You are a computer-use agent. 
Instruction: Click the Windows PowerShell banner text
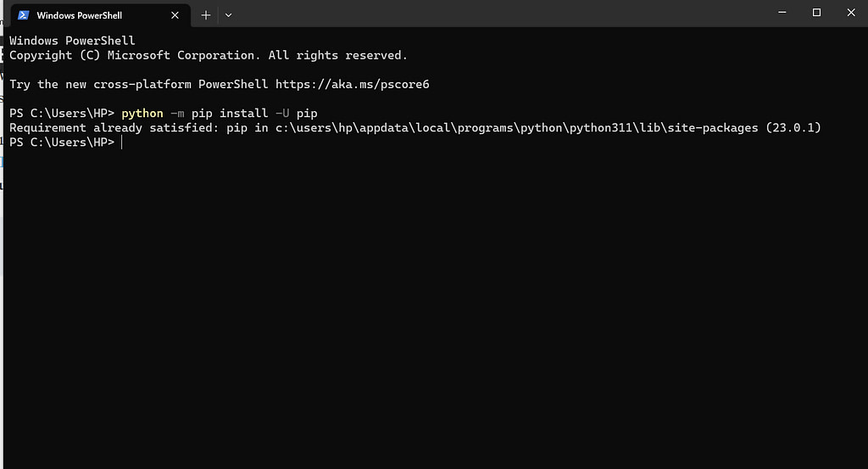coord(72,41)
